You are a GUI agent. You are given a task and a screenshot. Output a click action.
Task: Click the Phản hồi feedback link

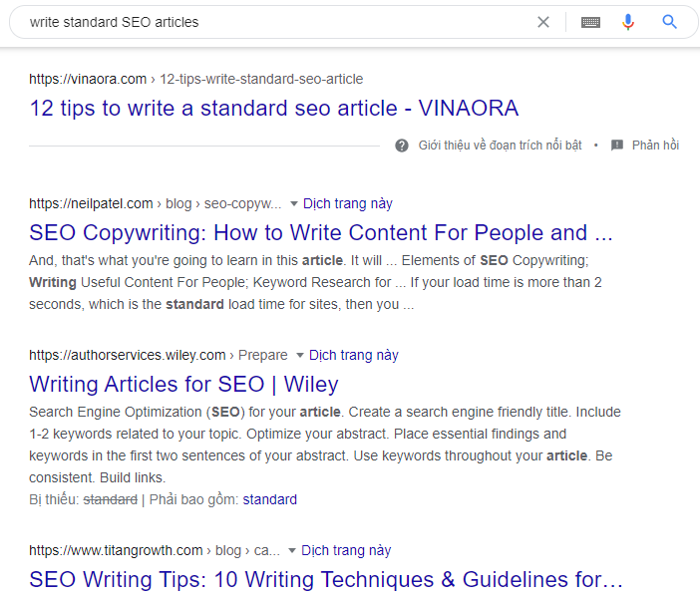click(655, 146)
